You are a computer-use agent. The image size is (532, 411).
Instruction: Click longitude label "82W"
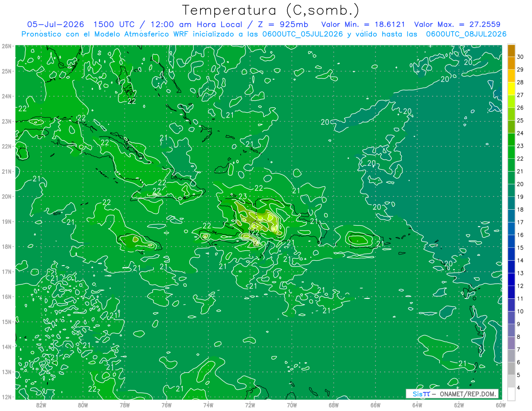coord(41,405)
